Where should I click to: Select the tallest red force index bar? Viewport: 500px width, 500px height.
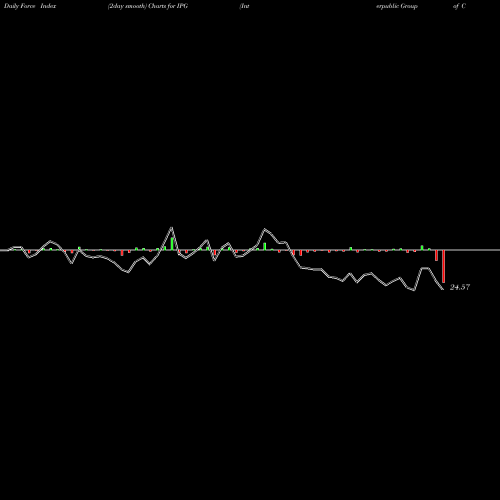click(443, 266)
